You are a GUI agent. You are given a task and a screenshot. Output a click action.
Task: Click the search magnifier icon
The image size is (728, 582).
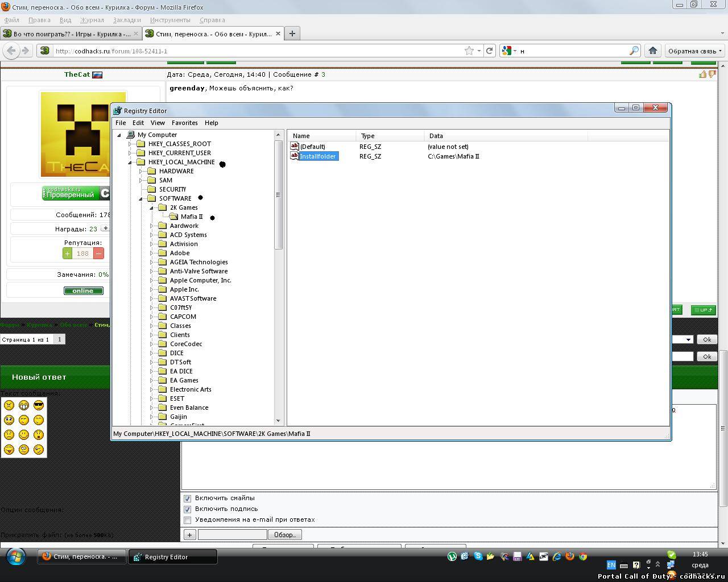point(634,51)
